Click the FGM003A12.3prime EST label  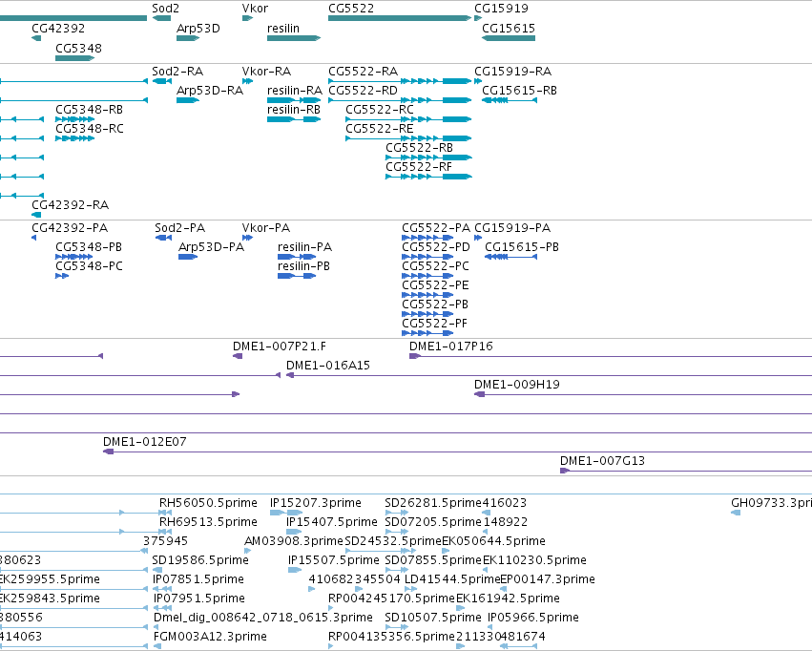(210, 637)
